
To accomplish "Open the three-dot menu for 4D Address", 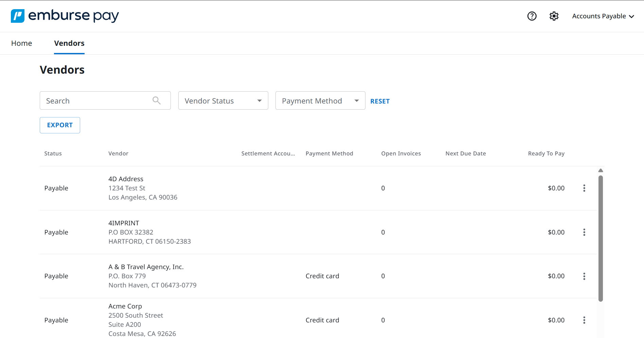I will (x=584, y=188).
